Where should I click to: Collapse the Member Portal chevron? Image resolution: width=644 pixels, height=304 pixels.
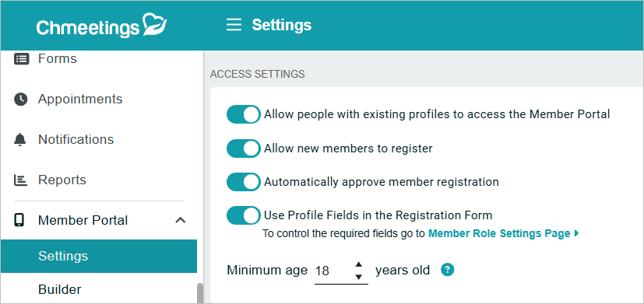coord(181,220)
